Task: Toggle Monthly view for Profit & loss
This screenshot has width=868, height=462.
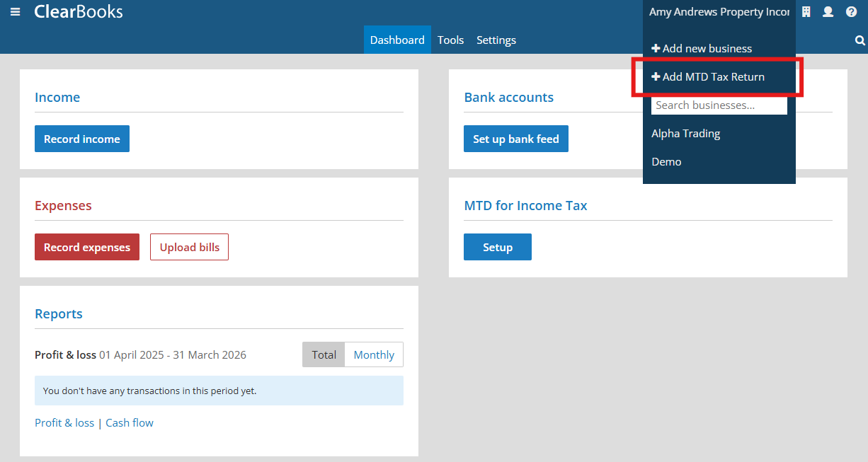Action: (x=373, y=354)
